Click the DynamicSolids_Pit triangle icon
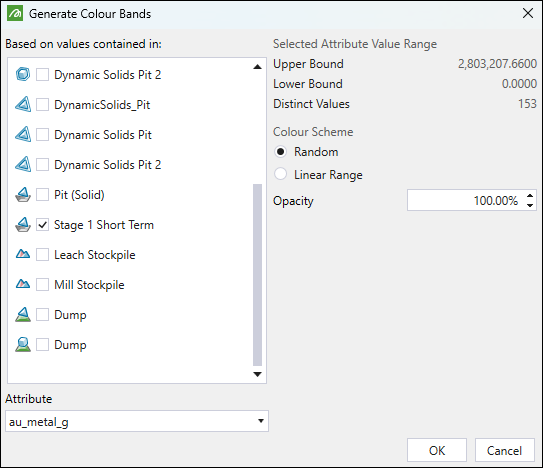543x468 pixels. [x=23, y=105]
